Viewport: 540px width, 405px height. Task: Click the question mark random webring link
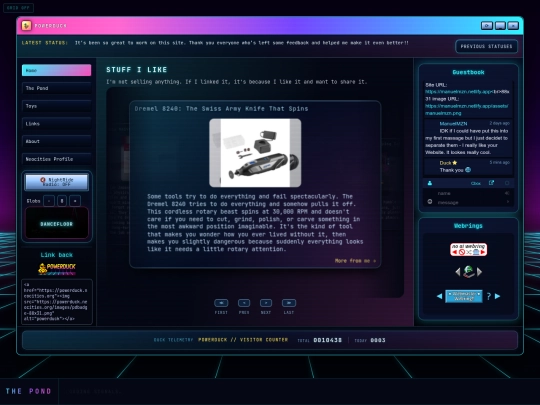[x=489, y=296]
